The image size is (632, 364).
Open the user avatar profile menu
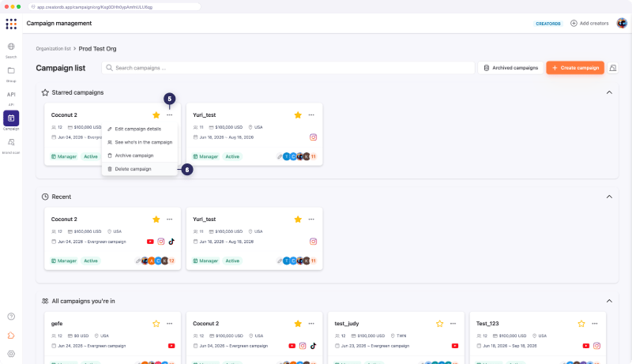(622, 24)
